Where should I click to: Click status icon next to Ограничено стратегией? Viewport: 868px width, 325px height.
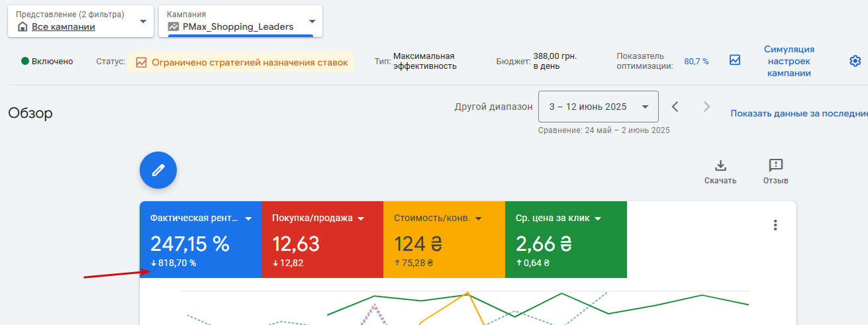[141, 63]
